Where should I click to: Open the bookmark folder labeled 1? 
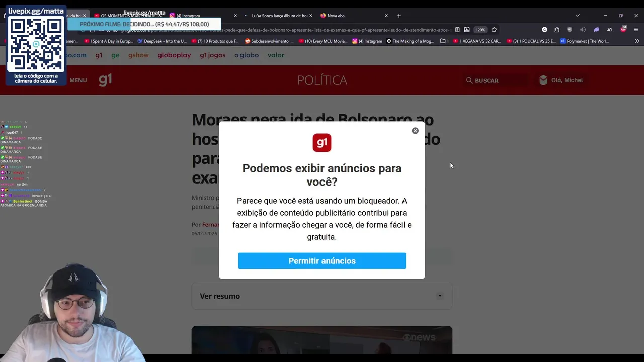(x=444, y=41)
